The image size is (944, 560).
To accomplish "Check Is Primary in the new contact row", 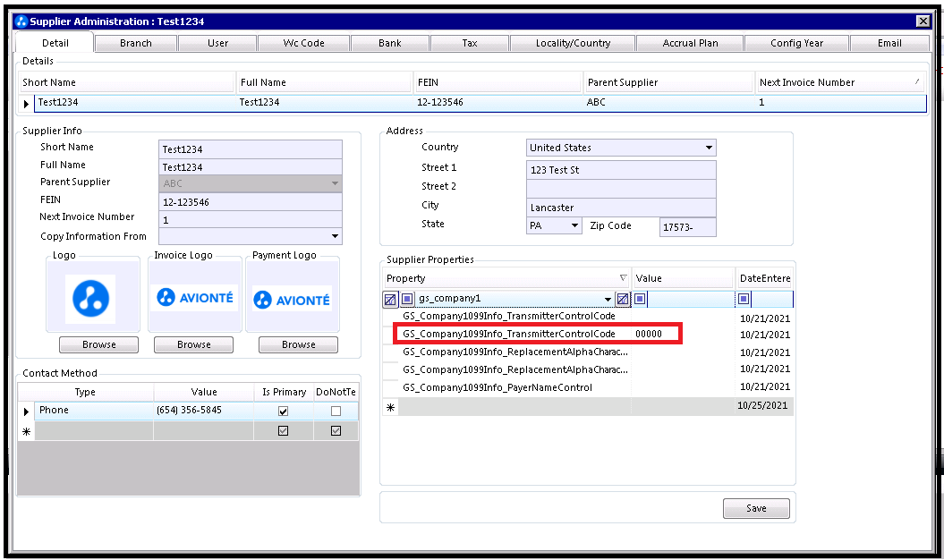I will [283, 431].
